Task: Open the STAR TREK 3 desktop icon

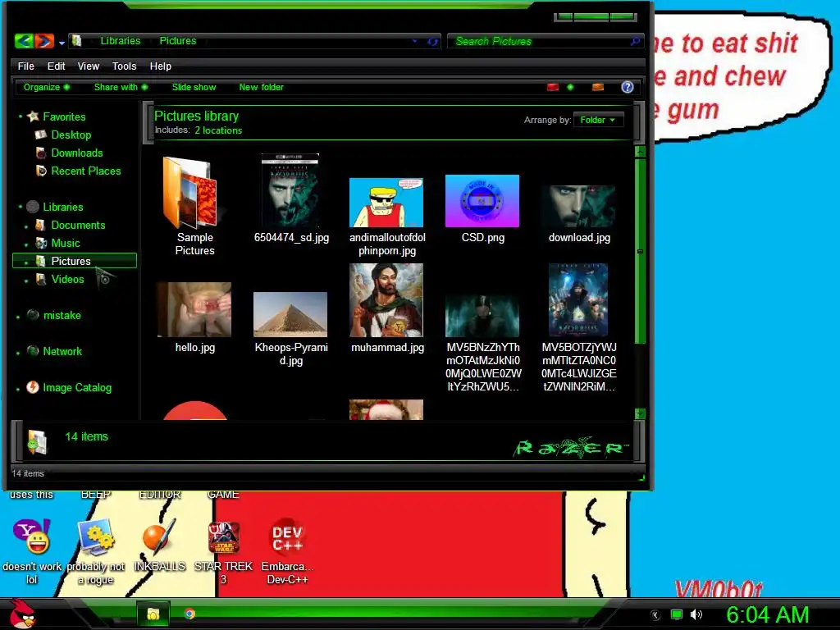Action: tap(223, 552)
